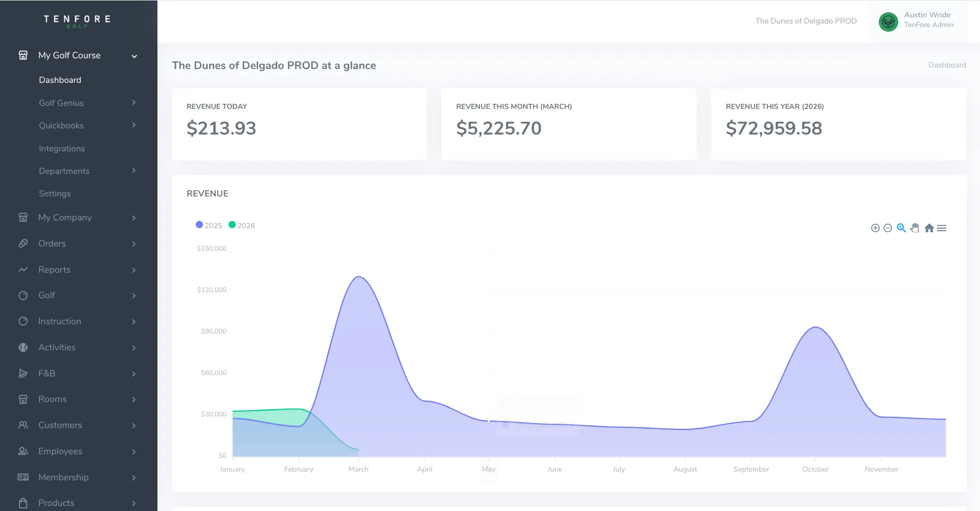Open the chart hamburger menu icon
Image resolution: width=980 pixels, height=511 pixels.
click(942, 228)
